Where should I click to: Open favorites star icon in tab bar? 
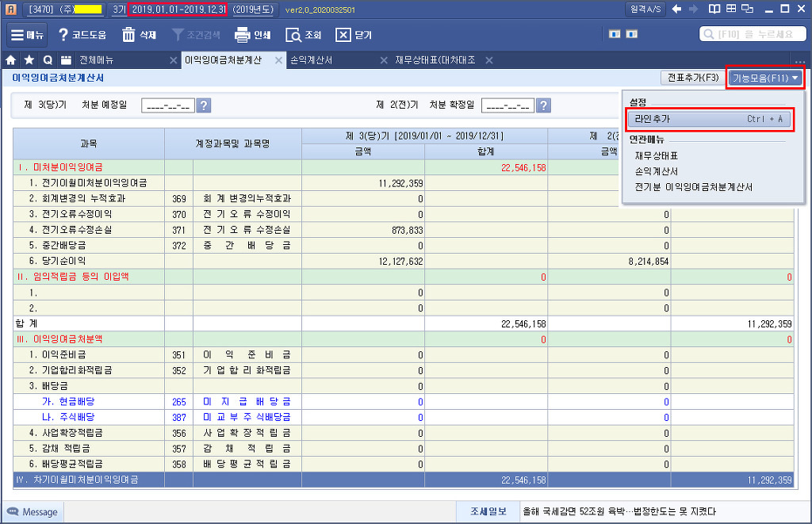[29, 60]
